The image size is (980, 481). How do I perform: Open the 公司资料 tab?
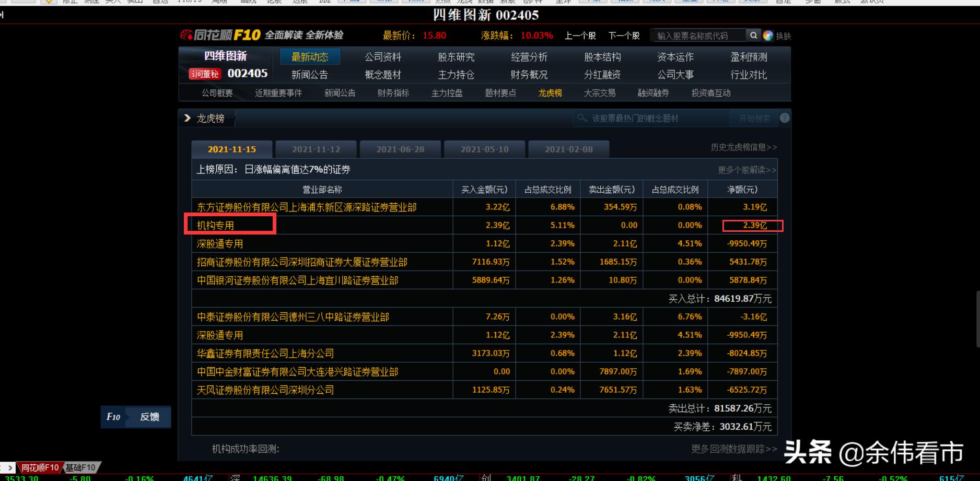click(383, 57)
